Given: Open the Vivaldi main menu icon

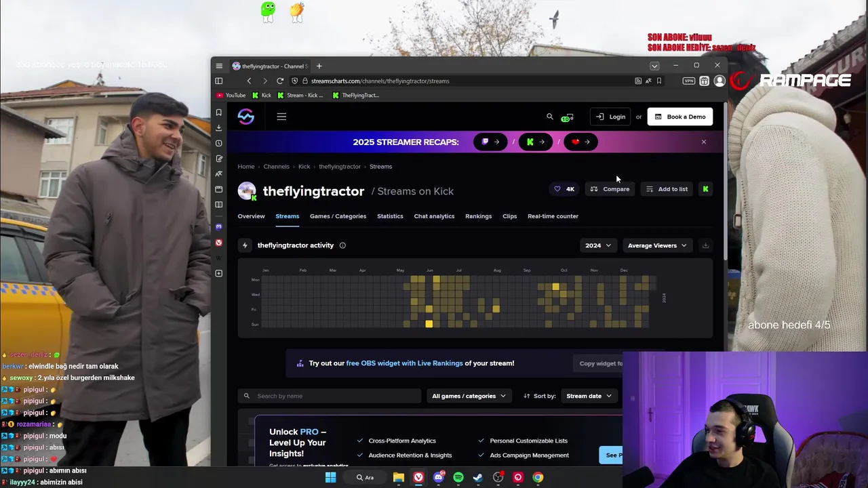Looking at the screenshot, I should [x=219, y=66].
